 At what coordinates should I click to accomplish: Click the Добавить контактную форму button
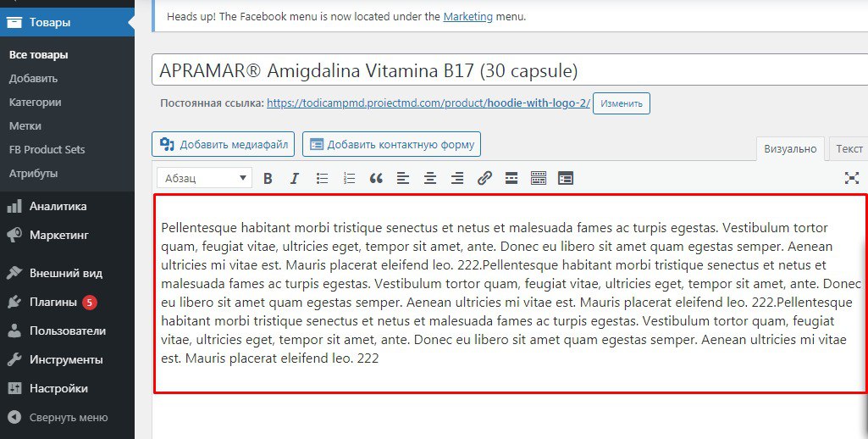click(x=391, y=144)
